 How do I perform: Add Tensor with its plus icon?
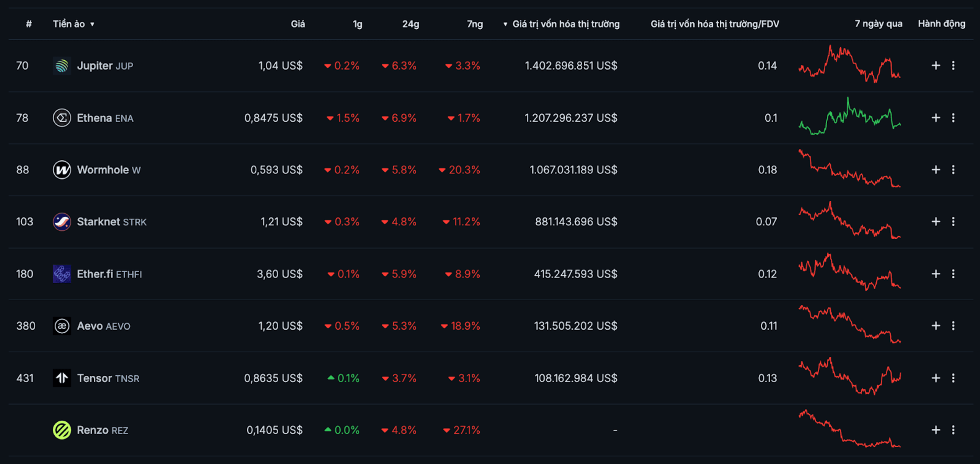click(x=936, y=378)
